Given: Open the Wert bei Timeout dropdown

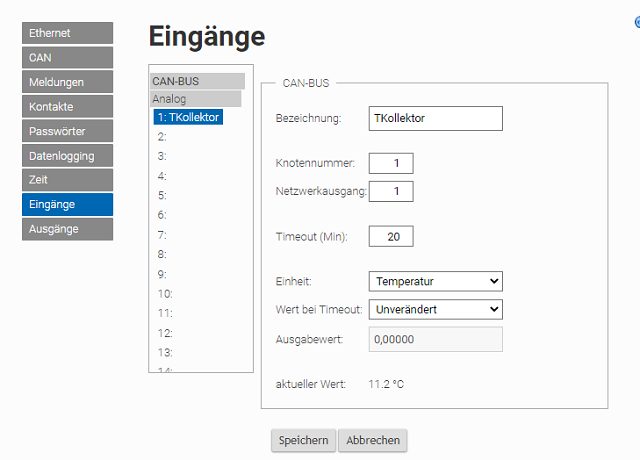Looking at the screenshot, I should [436, 309].
